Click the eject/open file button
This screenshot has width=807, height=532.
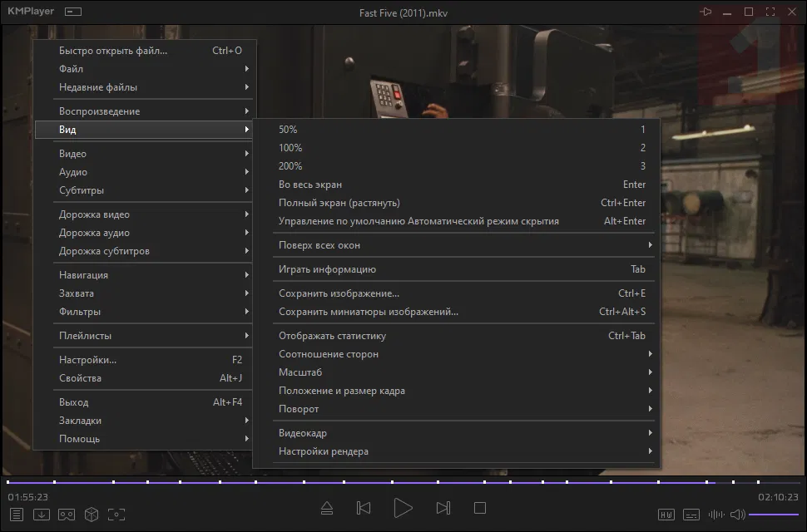(327, 509)
